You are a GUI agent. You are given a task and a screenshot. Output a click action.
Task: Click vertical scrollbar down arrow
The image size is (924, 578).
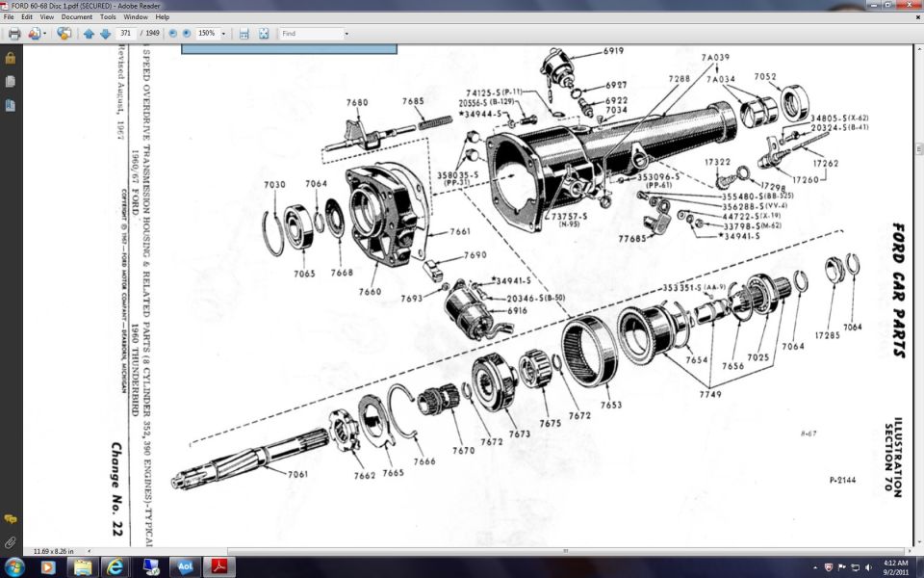pos(918,542)
